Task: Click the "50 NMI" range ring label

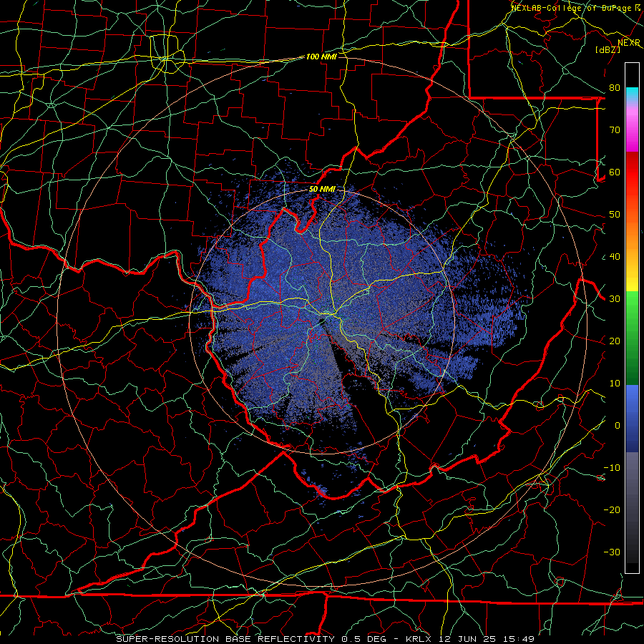Action: [x=322, y=189]
